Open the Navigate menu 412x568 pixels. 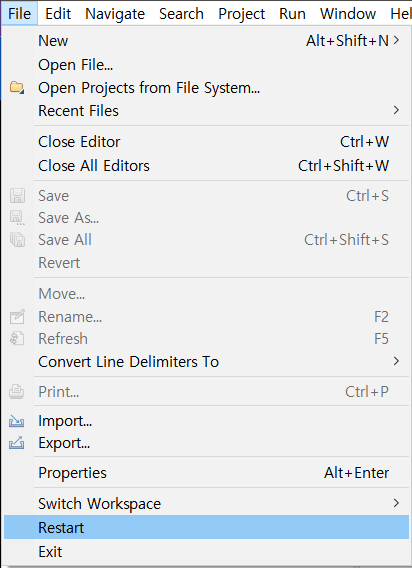115,14
